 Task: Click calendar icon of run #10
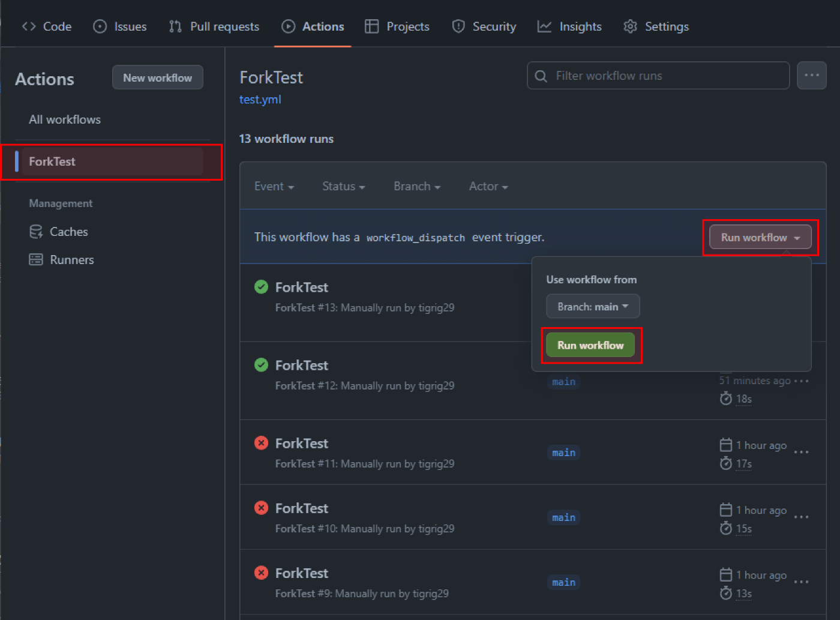(x=726, y=510)
